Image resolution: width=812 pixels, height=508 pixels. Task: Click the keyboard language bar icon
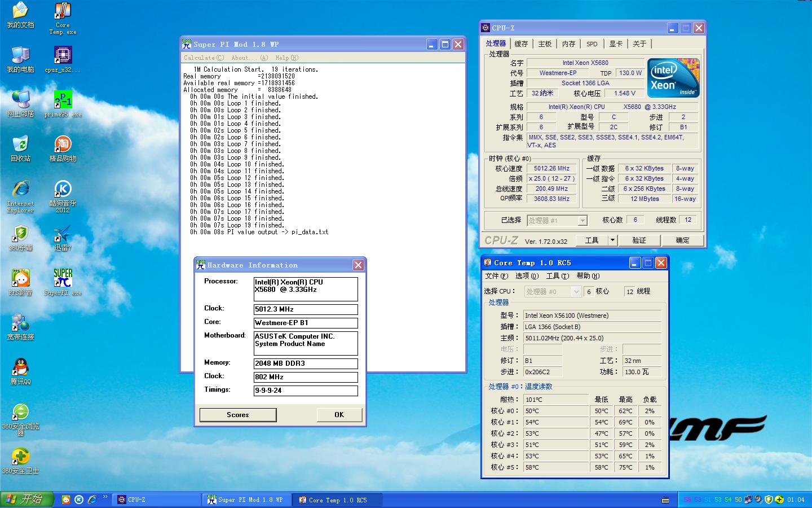tap(666, 500)
